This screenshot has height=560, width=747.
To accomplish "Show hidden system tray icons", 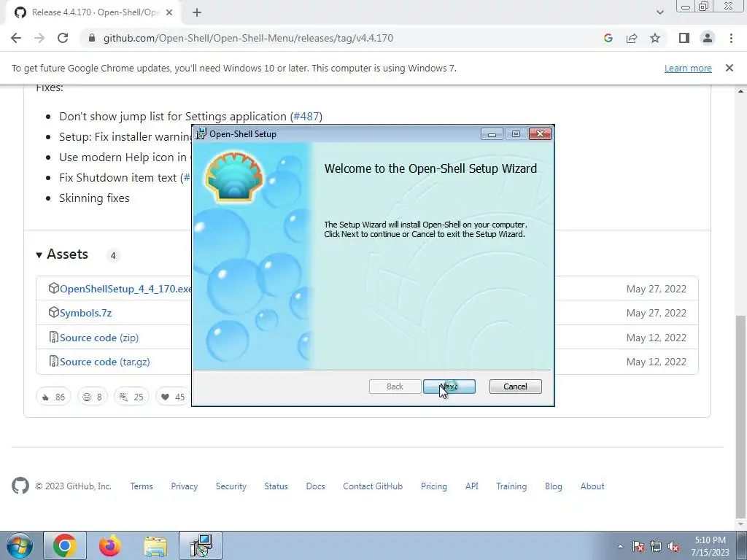I will (620, 546).
